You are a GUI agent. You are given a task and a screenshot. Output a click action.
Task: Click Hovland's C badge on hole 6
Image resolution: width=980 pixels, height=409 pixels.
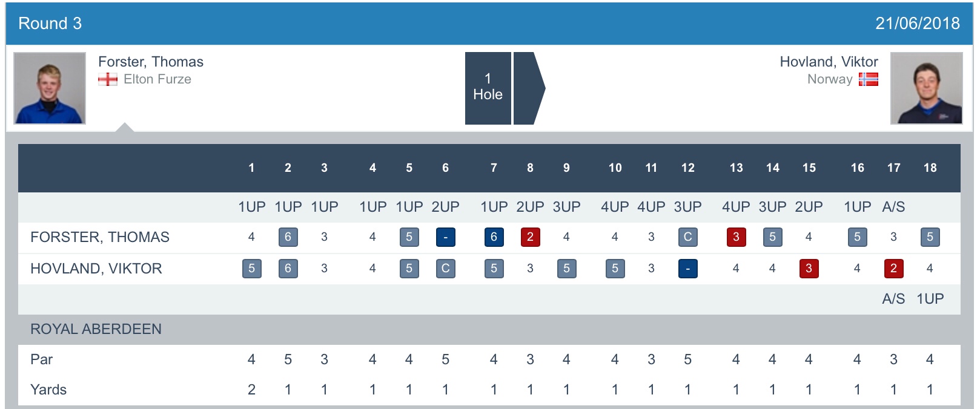pos(445,269)
